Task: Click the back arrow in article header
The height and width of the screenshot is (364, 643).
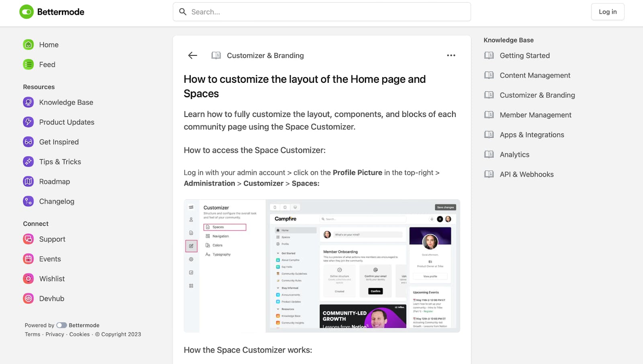Action: (193, 55)
